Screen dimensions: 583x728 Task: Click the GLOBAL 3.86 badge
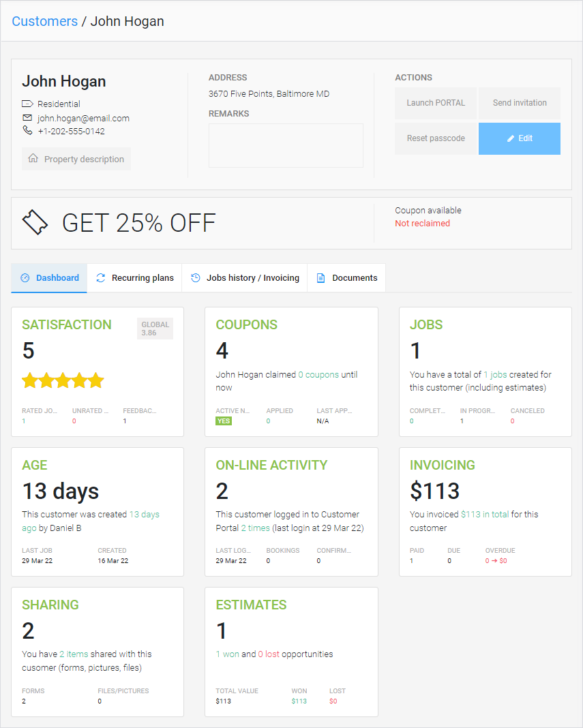[155, 329]
